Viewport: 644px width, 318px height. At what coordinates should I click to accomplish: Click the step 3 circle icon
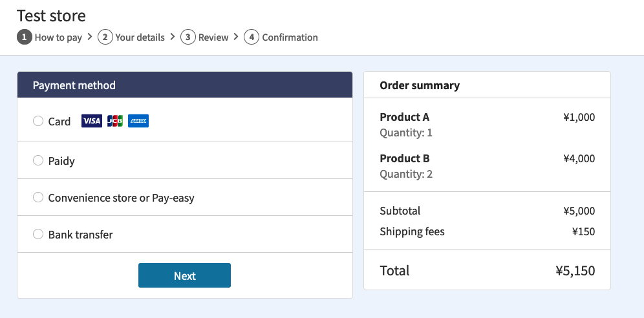(188, 37)
